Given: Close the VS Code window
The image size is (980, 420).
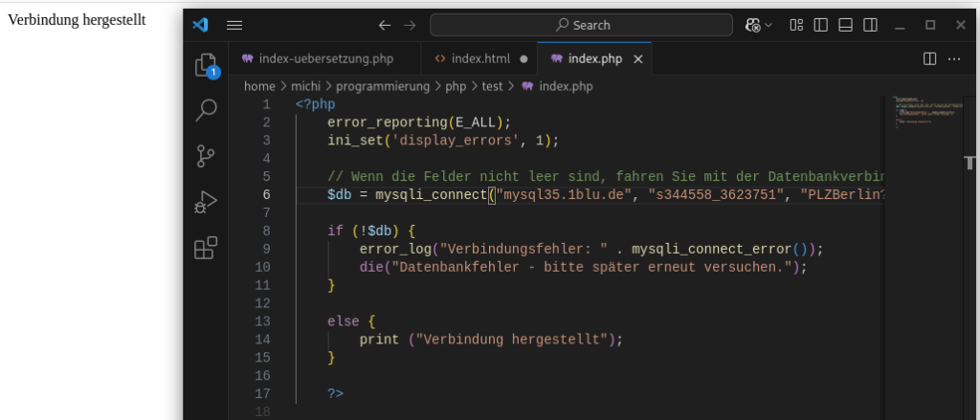Looking at the screenshot, I should point(961,25).
